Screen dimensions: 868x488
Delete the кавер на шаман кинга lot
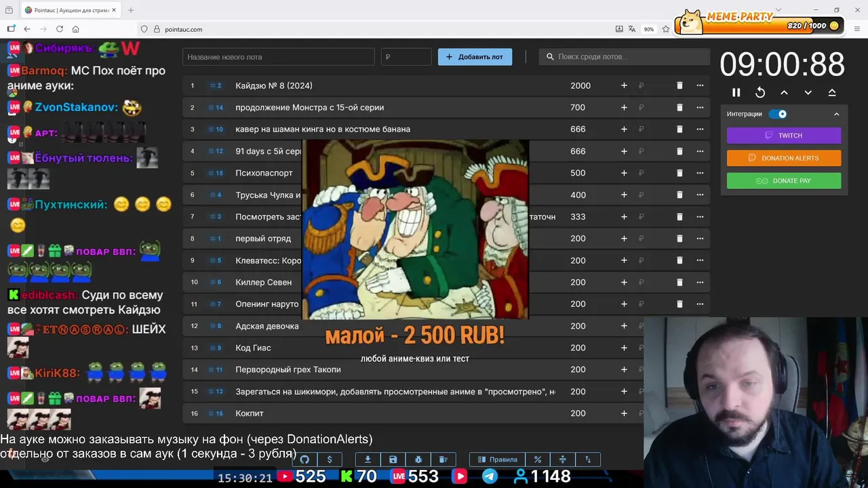coord(679,129)
